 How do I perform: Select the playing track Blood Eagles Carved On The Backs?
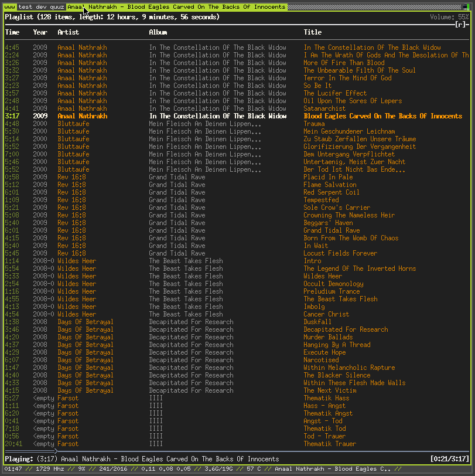pos(383,116)
